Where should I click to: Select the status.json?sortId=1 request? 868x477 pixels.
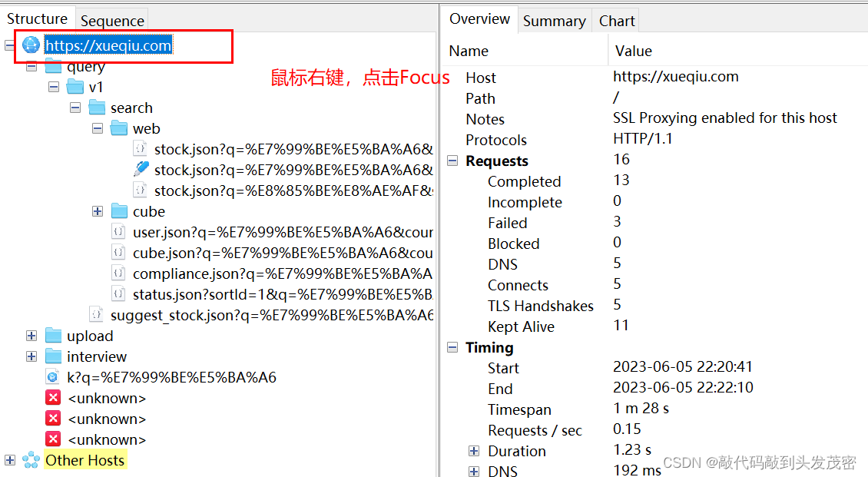click(283, 294)
